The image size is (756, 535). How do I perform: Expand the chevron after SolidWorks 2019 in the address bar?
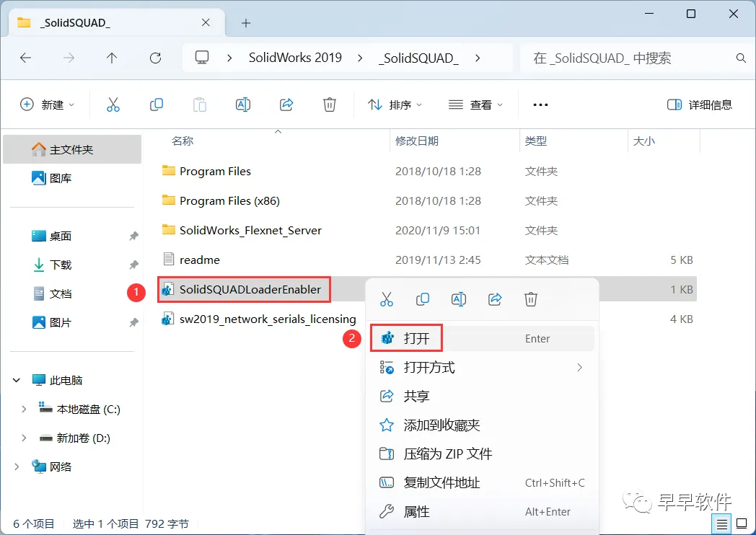coord(360,58)
